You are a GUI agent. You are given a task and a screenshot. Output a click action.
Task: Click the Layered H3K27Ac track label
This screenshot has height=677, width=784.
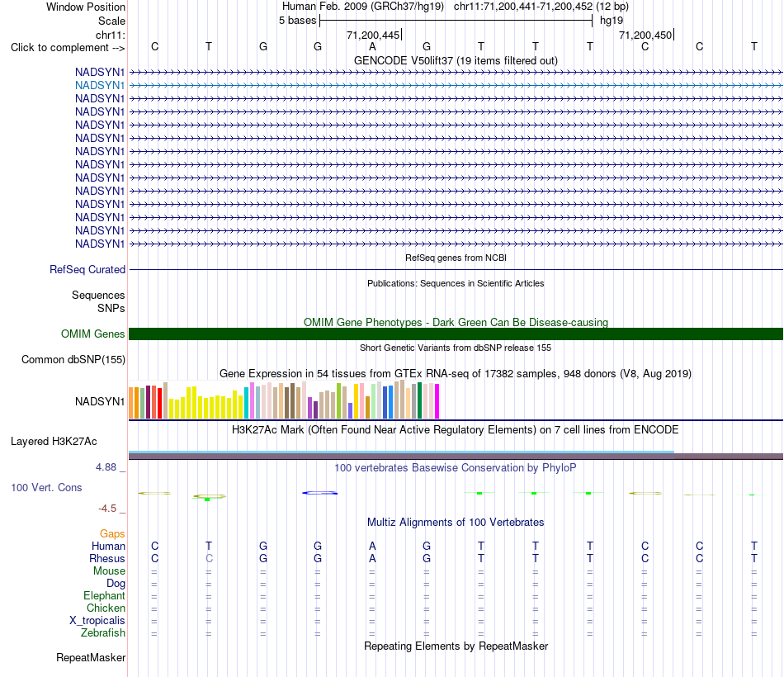tap(54, 442)
